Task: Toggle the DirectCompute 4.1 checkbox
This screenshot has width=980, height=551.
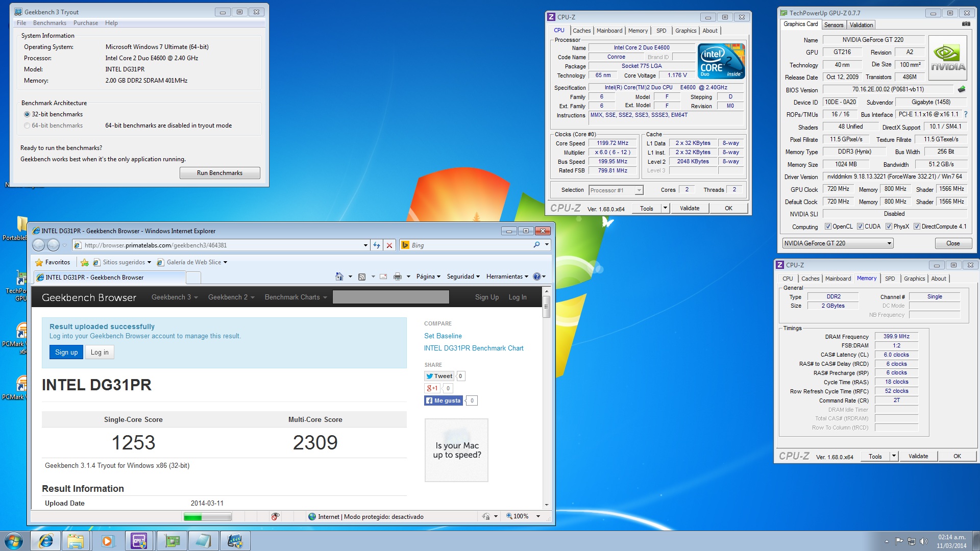Action: tap(917, 227)
